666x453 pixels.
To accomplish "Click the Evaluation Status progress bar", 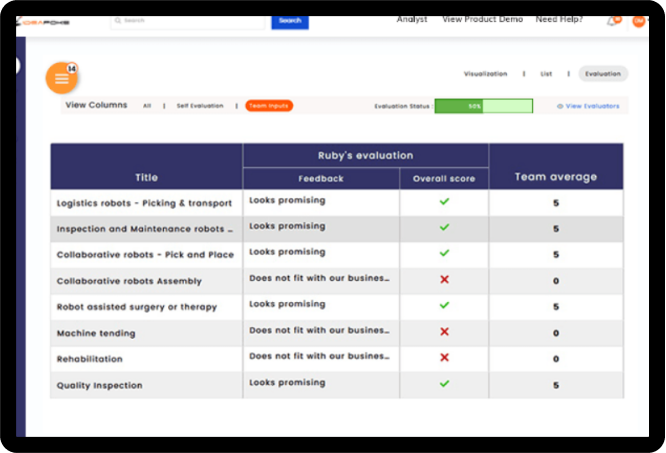I will [x=483, y=105].
